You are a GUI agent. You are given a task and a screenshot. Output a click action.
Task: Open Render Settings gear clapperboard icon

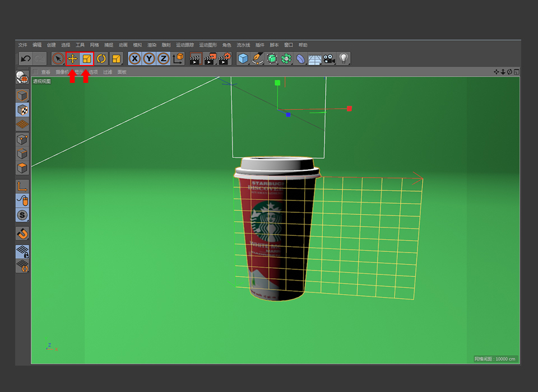(x=225, y=59)
